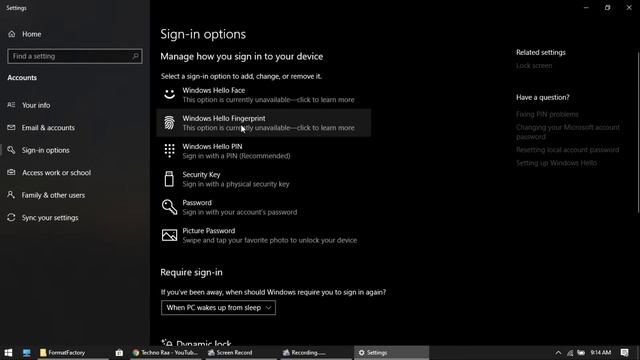This screenshot has height=360, width=640.
Task: Click the Require sign-in heading
Action: [191, 272]
